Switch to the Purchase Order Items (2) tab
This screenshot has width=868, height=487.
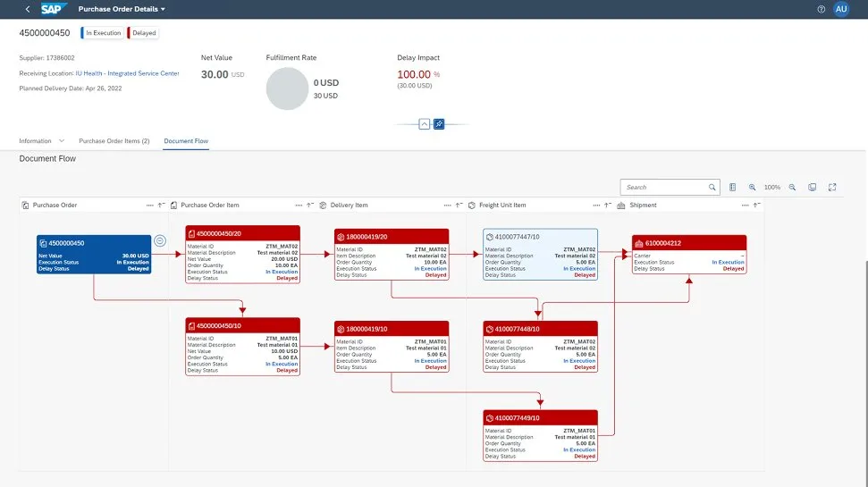click(114, 141)
